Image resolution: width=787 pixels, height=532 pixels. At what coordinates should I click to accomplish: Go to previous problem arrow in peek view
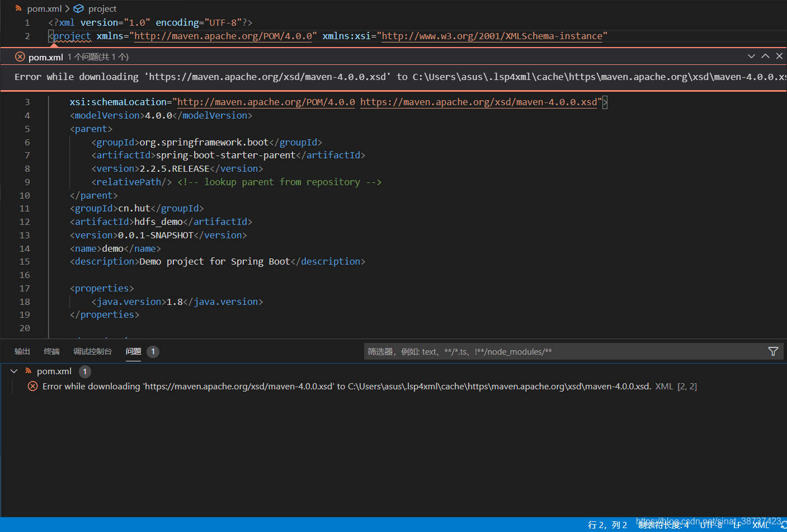765,56
